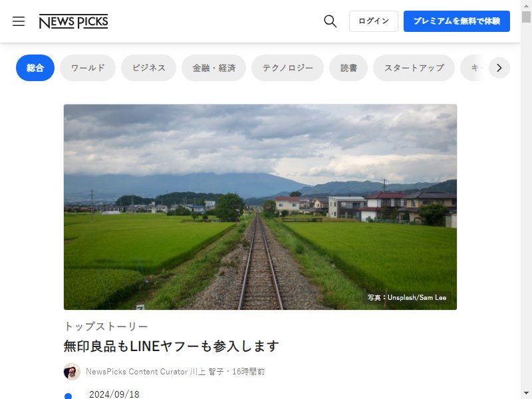Click the scrollbar up arrow

pyautogui.click(x=526, y=5)
